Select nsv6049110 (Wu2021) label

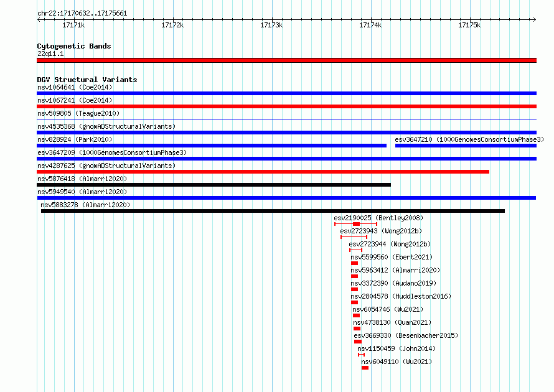[x=397, y=362]
